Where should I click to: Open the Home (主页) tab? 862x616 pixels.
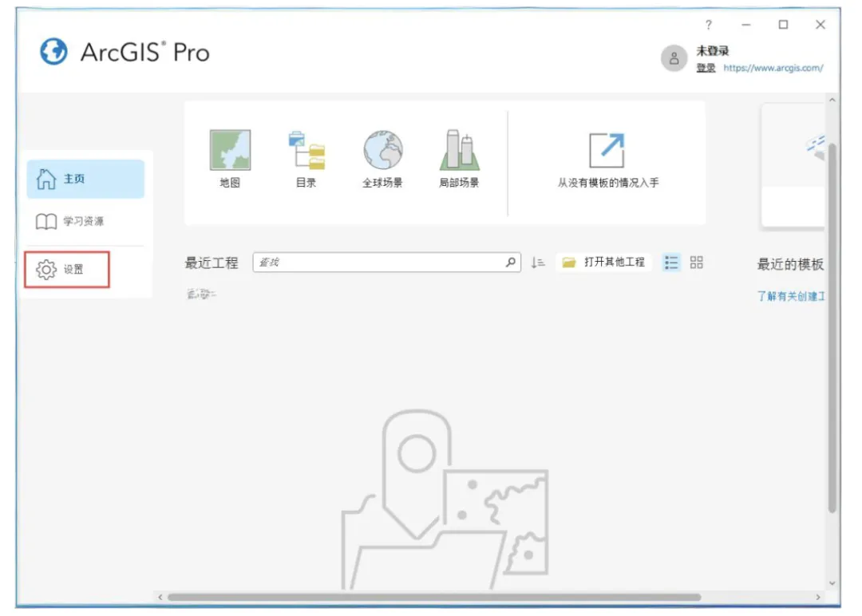[85, 179]
